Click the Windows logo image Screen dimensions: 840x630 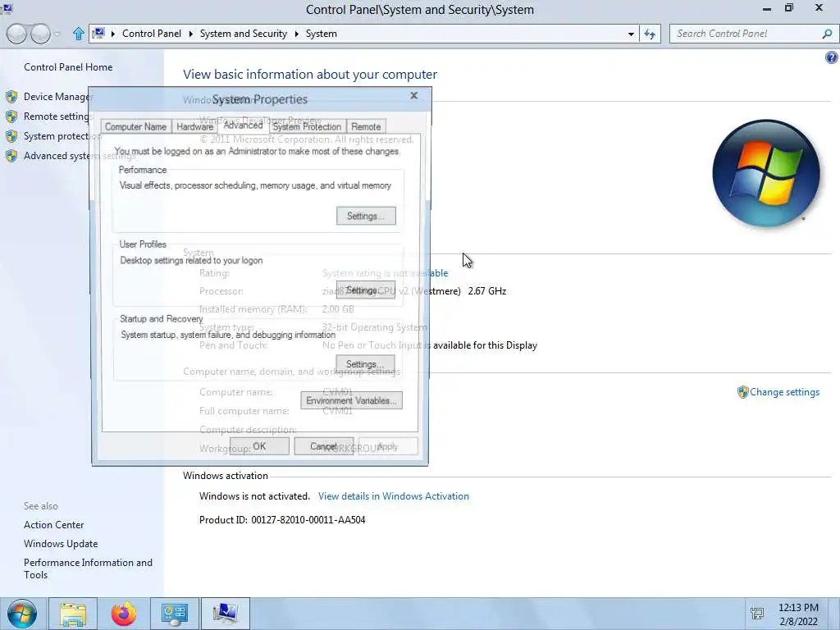tap(766, 174)
